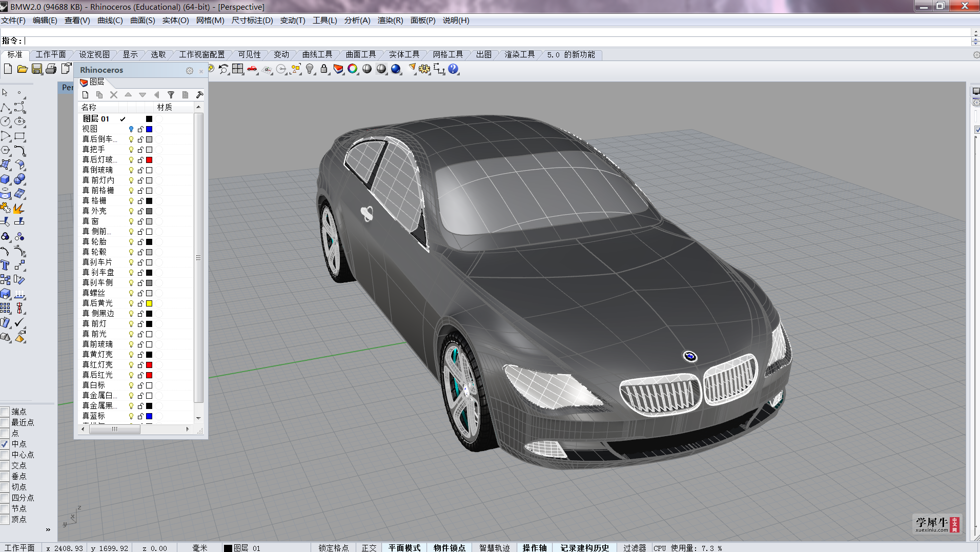Expand osnap list with » arrow
Viewport: 980px width, 552px height.
point(48,529)
